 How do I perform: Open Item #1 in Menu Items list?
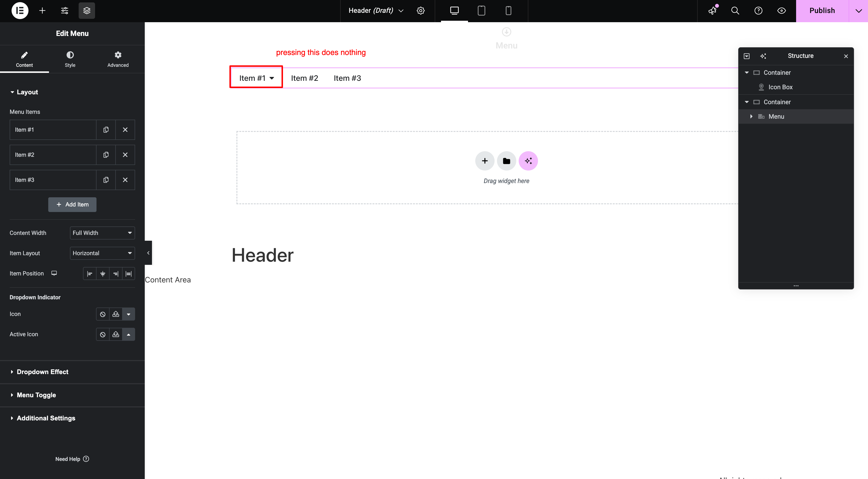[53, 130]
